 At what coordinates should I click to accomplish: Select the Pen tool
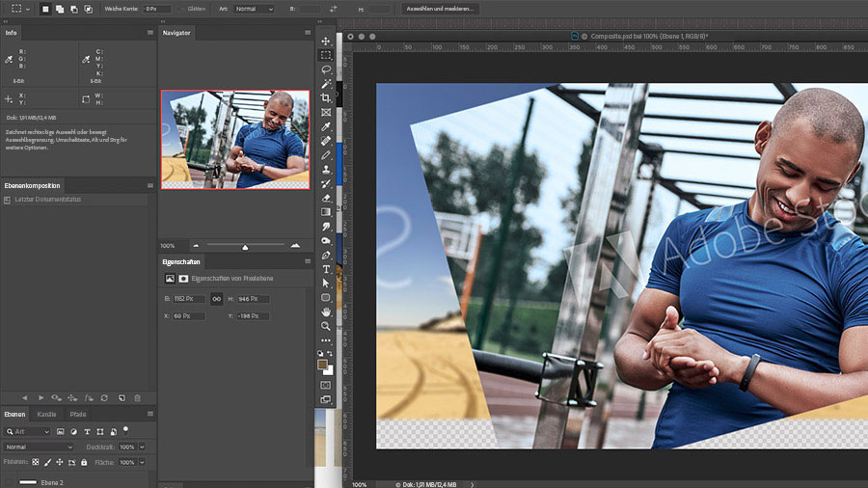326,255
